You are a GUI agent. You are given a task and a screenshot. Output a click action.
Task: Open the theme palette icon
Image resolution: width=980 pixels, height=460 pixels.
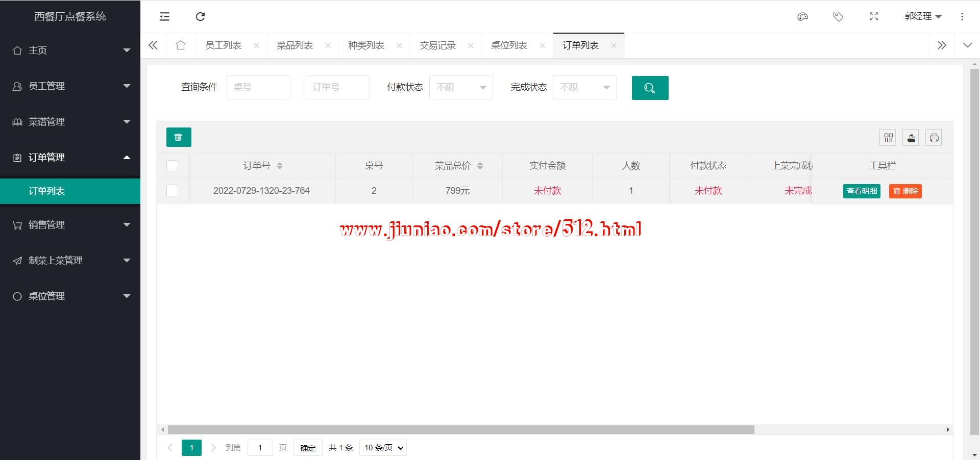[802, 17]
